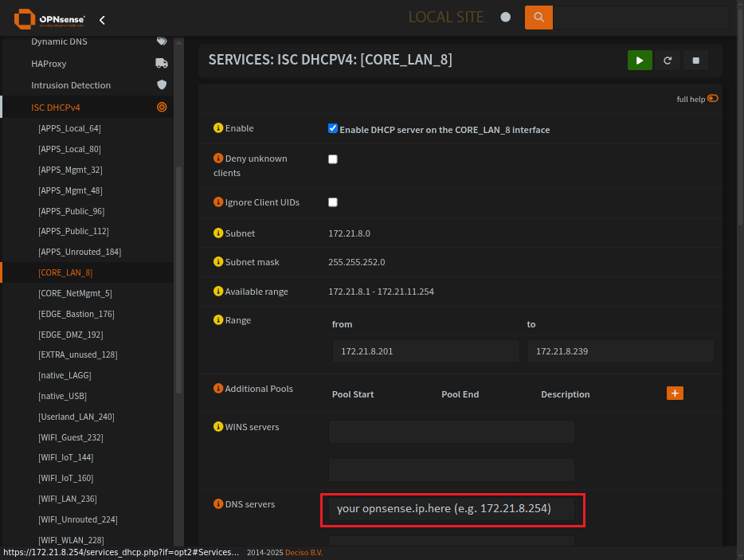Select the [APPS_Unrouted_184] interface
The height and width of the screenshot is (560, 744).
pyautogui.click(x=80, y=252)
